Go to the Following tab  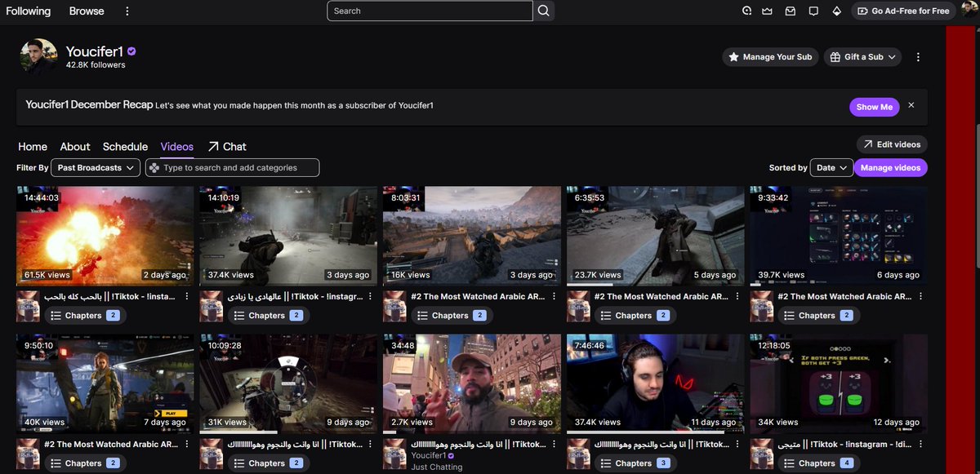tap(29, 11)
